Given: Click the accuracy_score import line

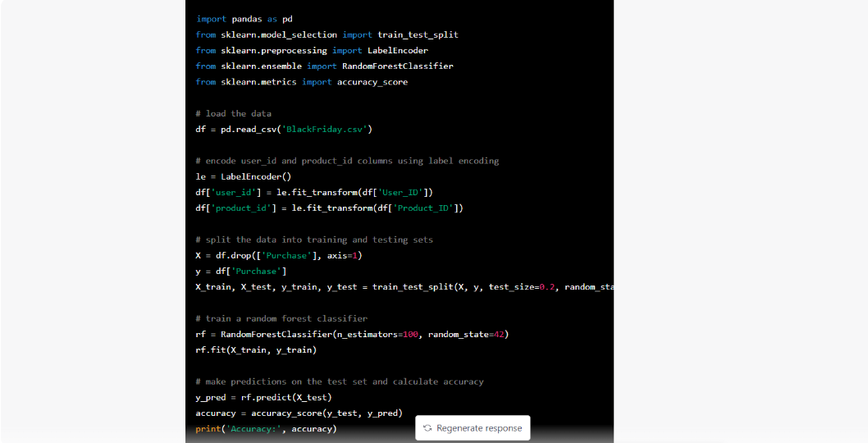Looking at the screenshot, I should point(302,82).
